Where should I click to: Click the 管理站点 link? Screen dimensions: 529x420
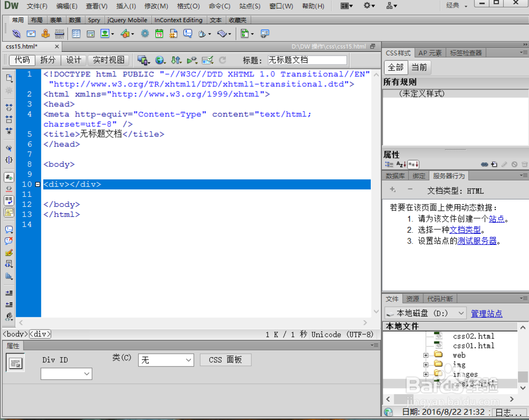(x=487, y=313)
